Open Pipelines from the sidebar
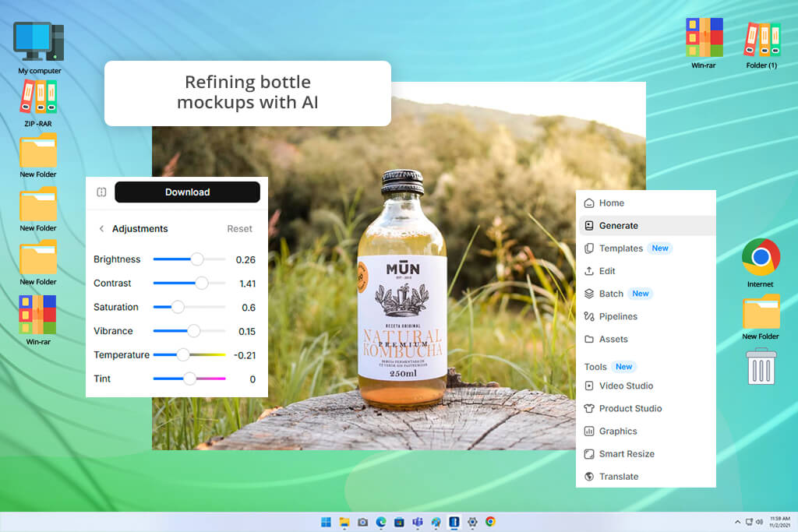Image resolution: width=798 pixels, height=532 pixels. [646, 316]
